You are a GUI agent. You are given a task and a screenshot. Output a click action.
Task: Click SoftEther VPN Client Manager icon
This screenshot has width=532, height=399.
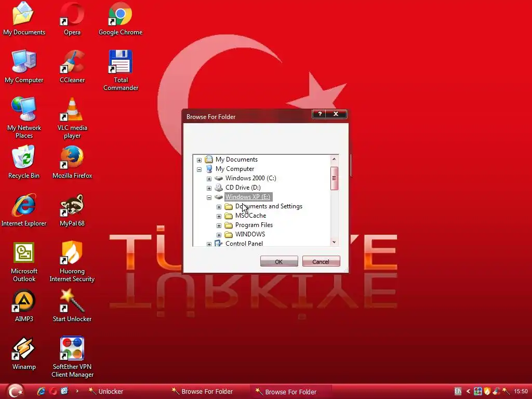click(72, 357)
